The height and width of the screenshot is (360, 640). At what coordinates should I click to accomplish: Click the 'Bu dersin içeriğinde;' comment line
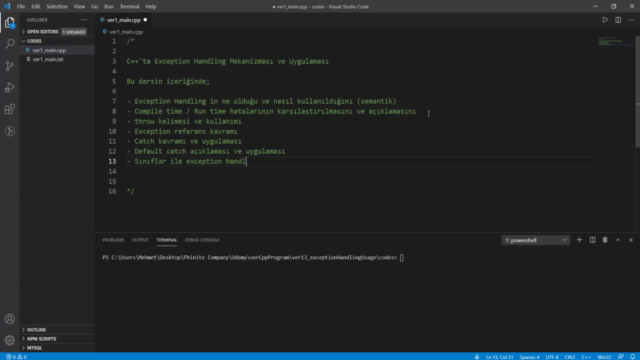168,81
